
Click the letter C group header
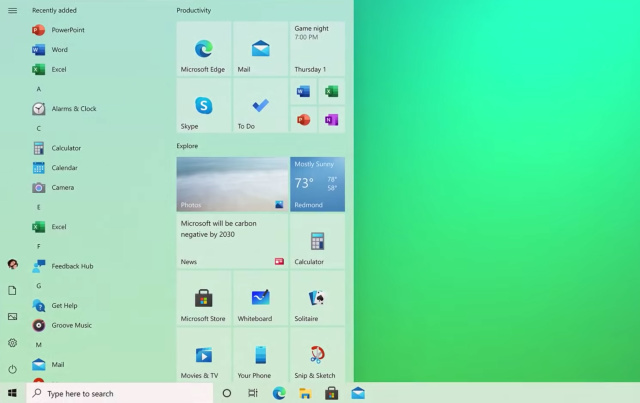click(39, 129)
